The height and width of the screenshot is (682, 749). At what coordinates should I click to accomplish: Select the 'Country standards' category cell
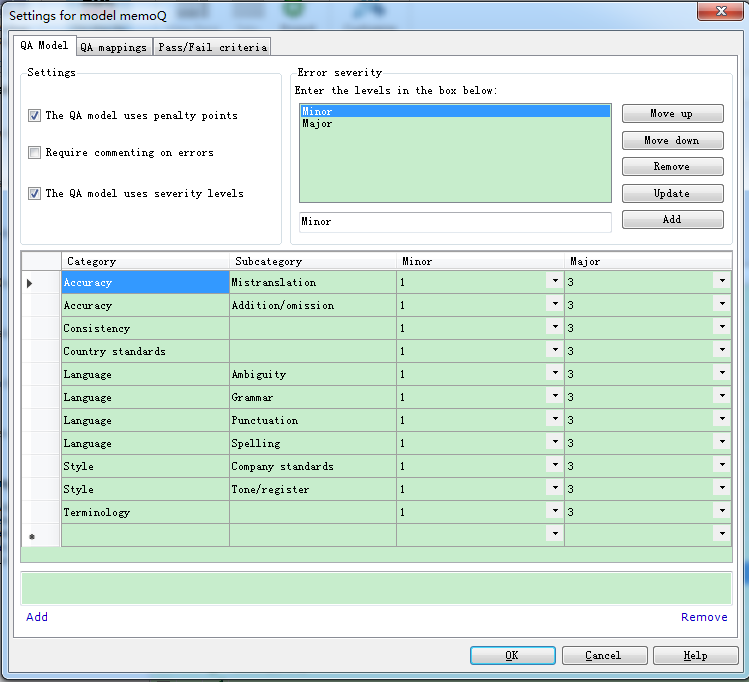coord(145,352)
